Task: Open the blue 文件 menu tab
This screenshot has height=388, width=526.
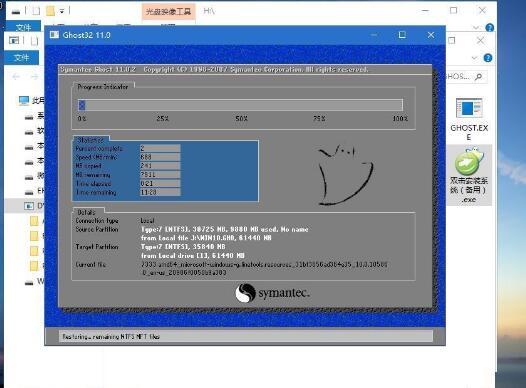Action: [x=22, y=58]
